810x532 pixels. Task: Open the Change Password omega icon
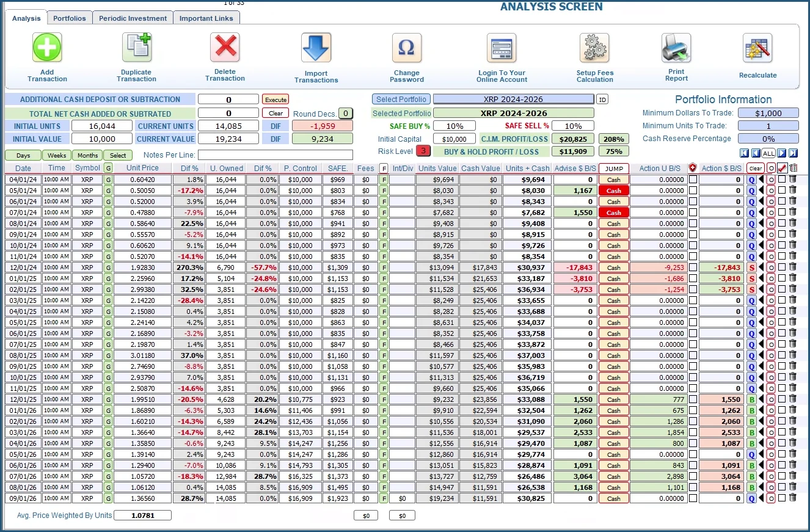[x=406, y=48]
